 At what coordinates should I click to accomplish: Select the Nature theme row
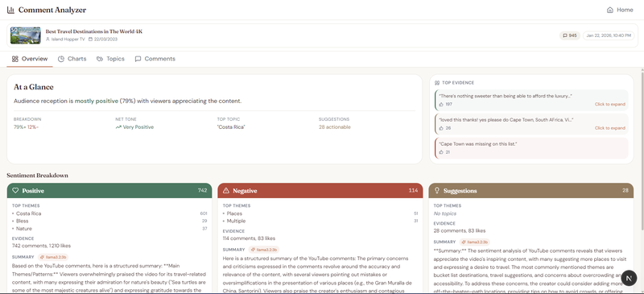[x=109, y=229]
